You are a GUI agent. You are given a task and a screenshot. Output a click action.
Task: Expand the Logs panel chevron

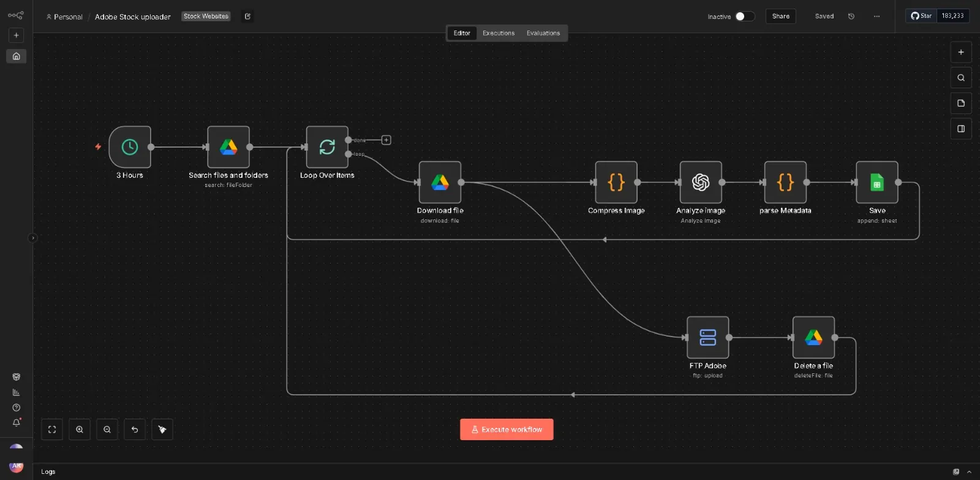[969, 471]
